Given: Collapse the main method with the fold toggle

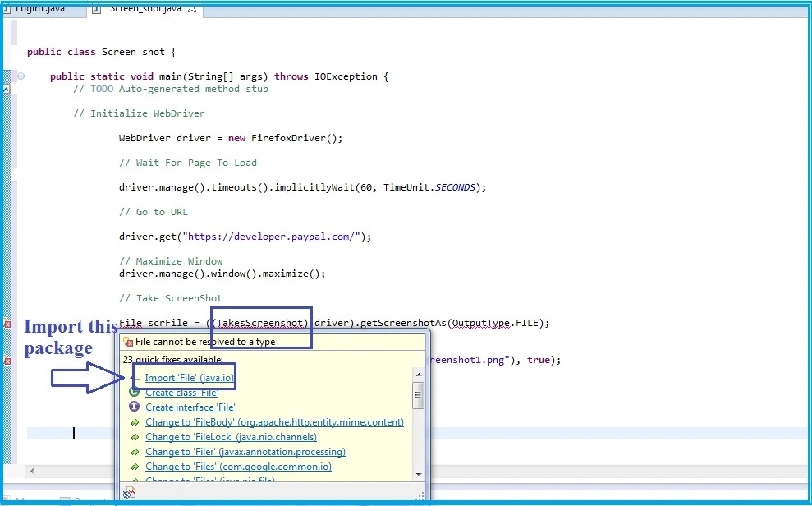Looking at the screenshot, I should click(21, 76).
